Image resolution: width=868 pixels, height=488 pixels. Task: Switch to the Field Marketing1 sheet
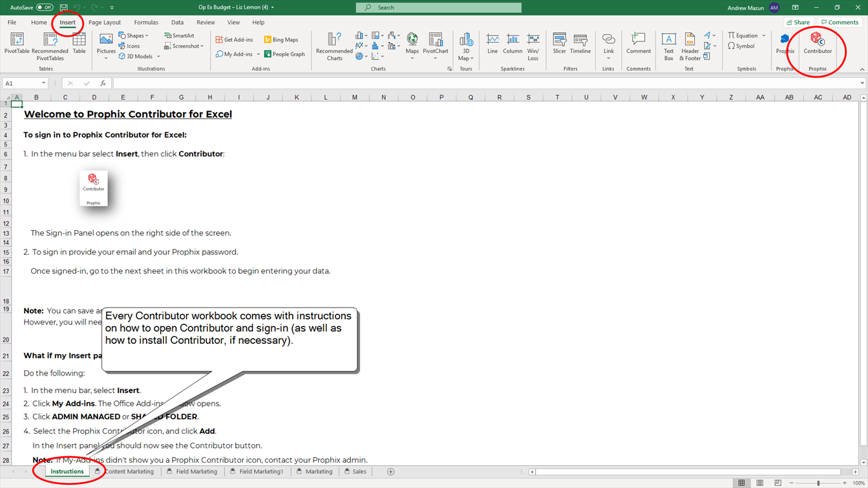(x=257, y=472)
